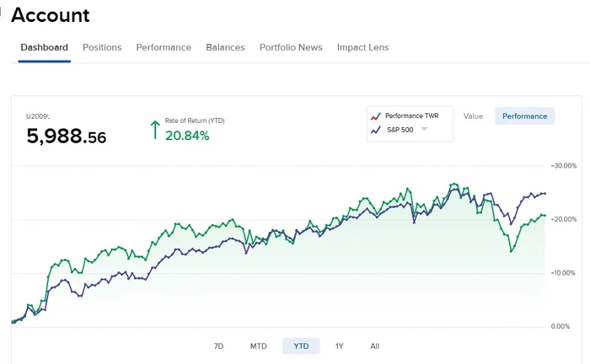Select the Performance chart mode toggle

coord(524,116)
